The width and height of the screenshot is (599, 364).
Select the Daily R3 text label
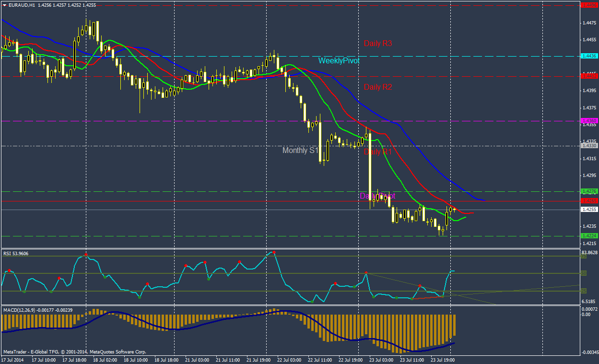tap(377, 43)
